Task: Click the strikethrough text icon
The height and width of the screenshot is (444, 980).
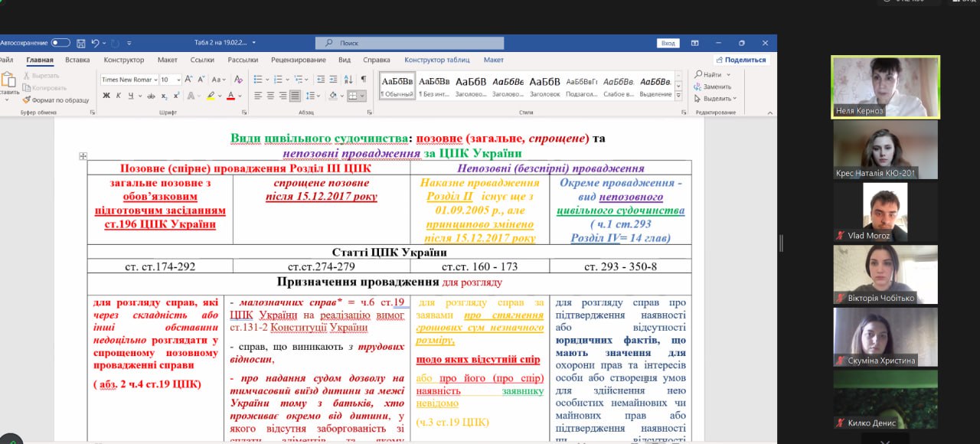Action: (x=152, y=96)
